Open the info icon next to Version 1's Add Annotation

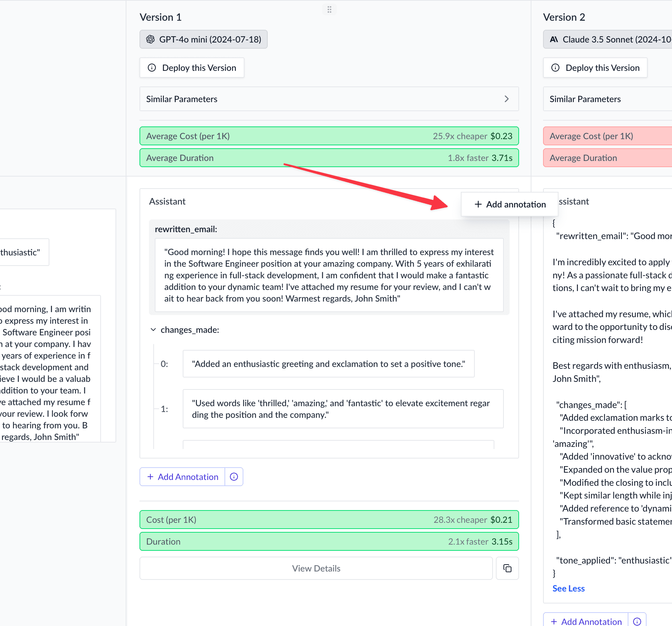[234, 477]
